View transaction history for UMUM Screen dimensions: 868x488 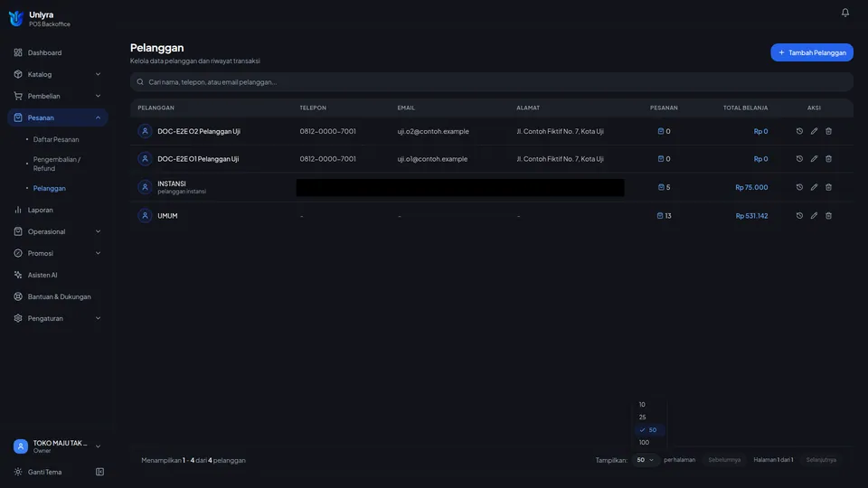799,216
